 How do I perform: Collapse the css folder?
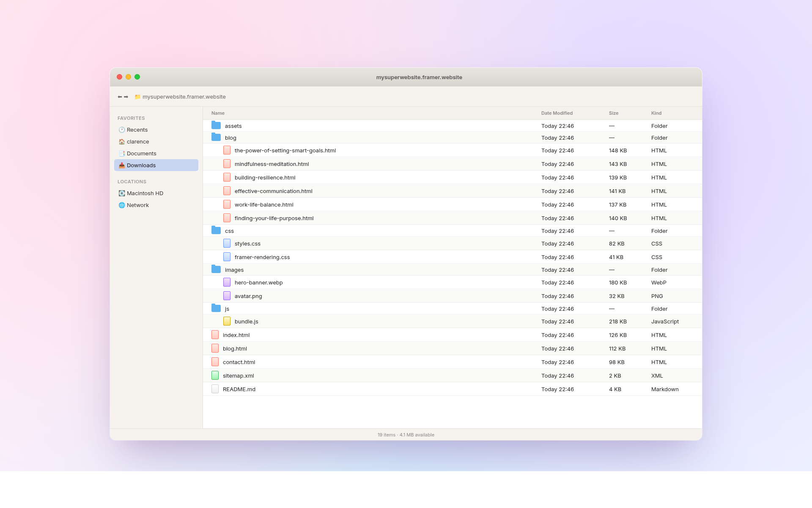[x=216, y=231]
